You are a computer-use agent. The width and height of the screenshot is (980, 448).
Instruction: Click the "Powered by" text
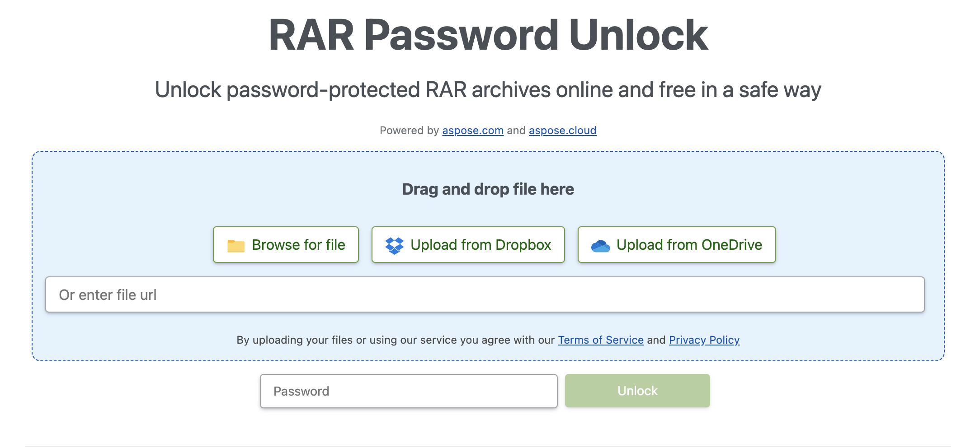pos(409,131)
